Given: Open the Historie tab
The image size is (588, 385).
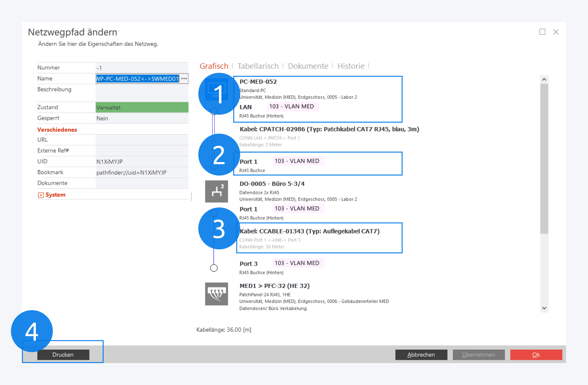Looking at the screenshot, I should click(x=351, y=66).
